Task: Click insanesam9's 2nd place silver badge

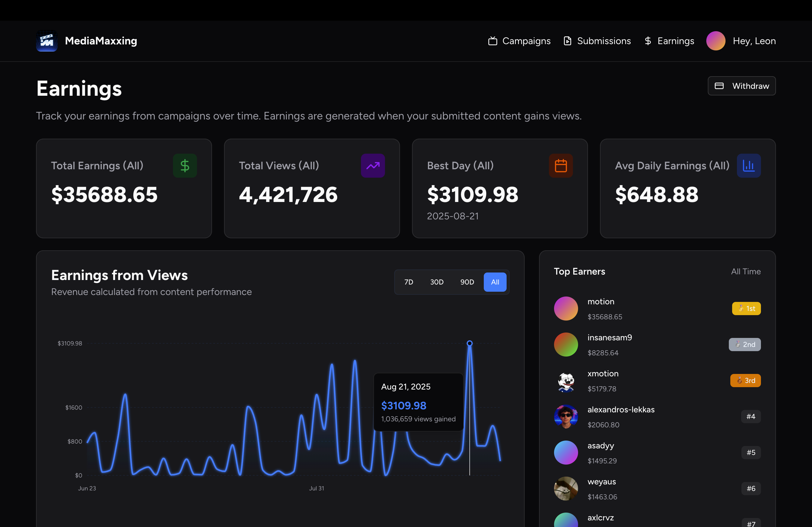Action: click(744, 345)
